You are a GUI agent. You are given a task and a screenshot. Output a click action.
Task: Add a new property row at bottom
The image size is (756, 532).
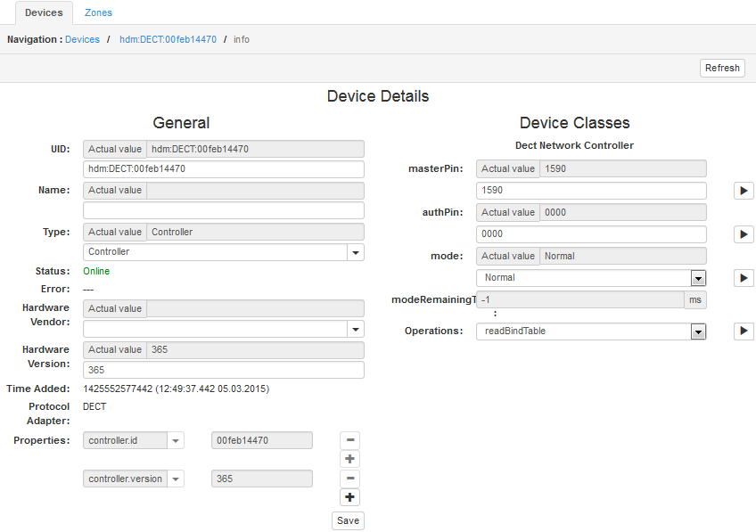point(349,496)
